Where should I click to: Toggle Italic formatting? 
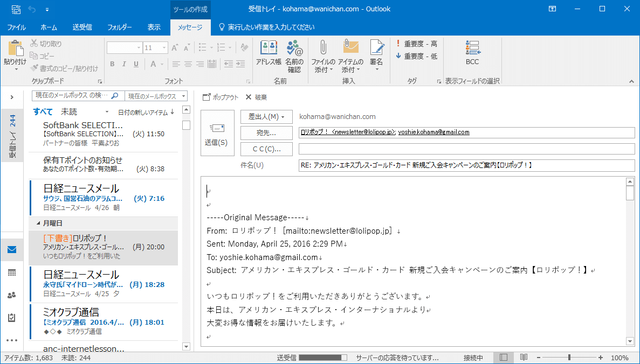[x=124, y=64]
